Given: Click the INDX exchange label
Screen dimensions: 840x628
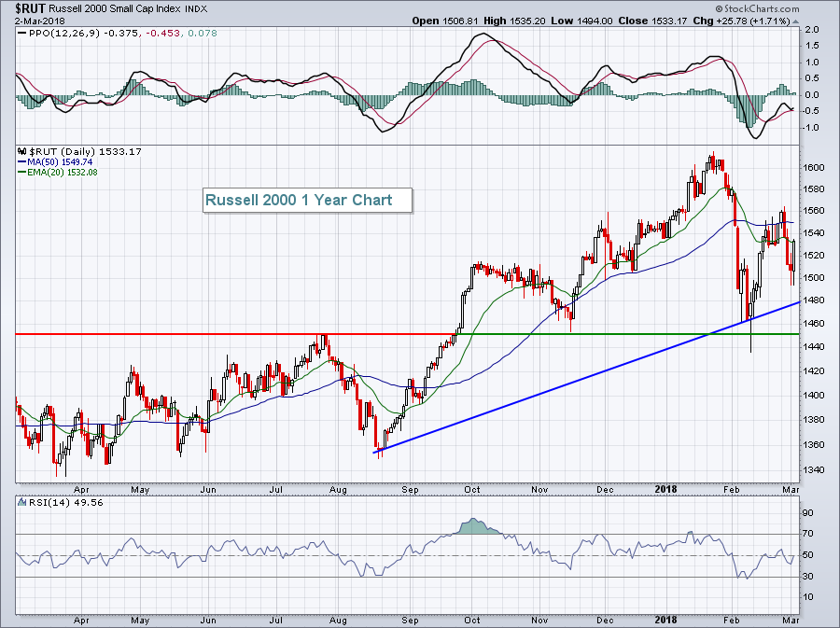Looking at the screenshot, I should pos(196,9).
